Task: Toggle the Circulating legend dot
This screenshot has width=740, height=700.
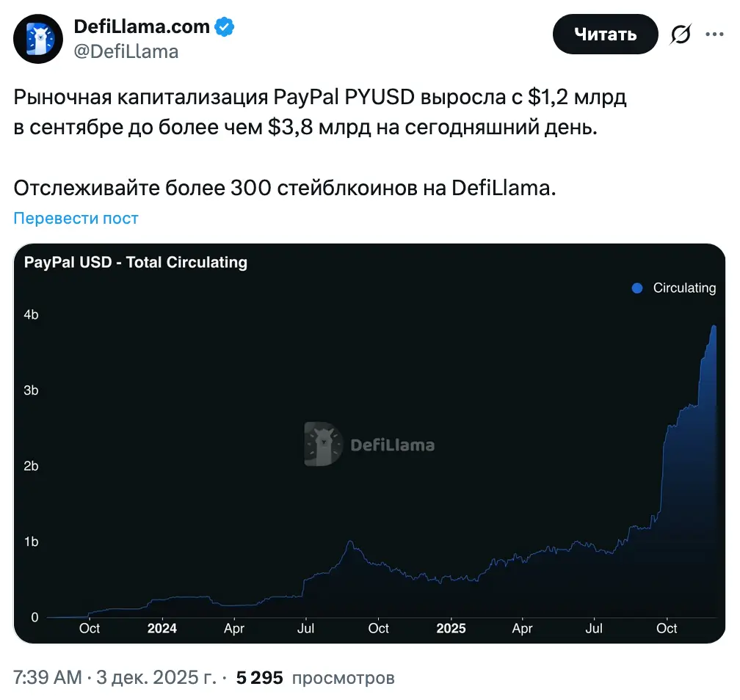Action: click(637, 288)
